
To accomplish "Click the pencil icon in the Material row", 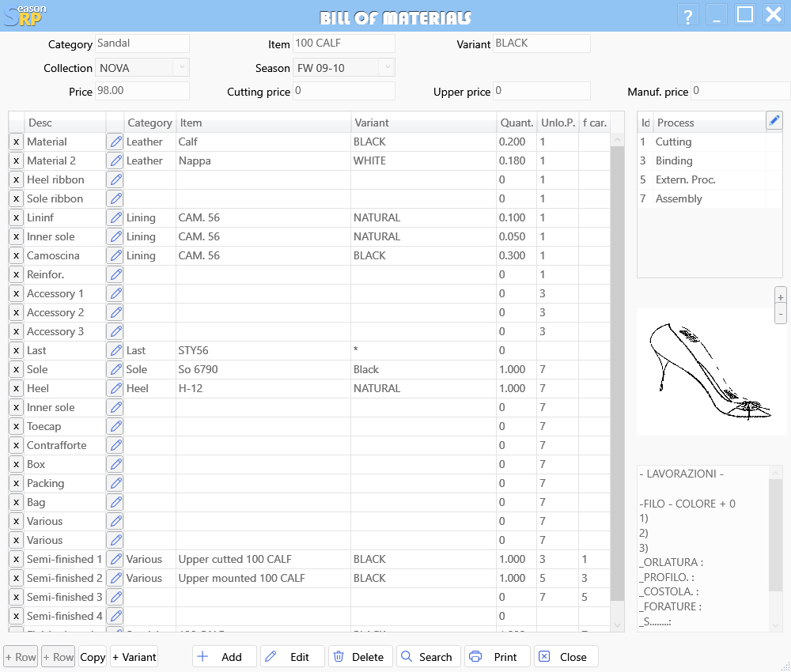I will click(115, 142).
